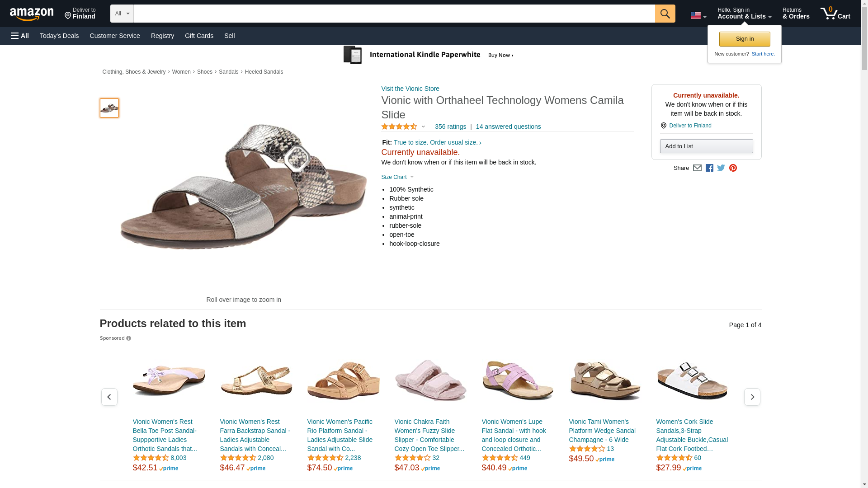The image size is (868, 488).
Task: Click the Add to List button
Action: click(706, 146)
